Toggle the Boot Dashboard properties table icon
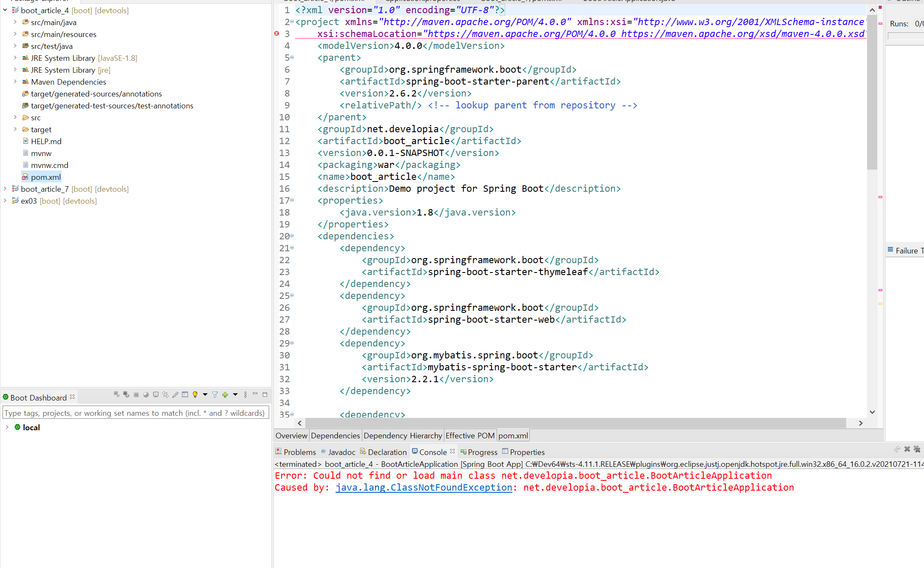 [185, 395]
